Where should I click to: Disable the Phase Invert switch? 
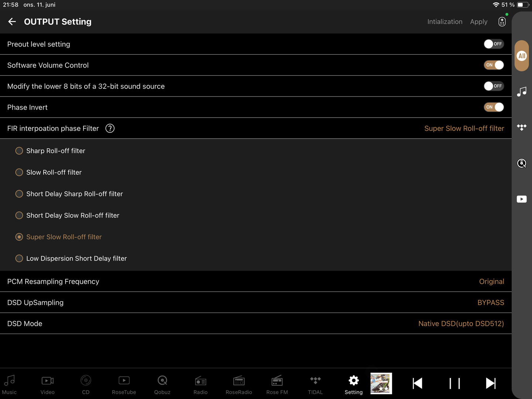(494, 107)
